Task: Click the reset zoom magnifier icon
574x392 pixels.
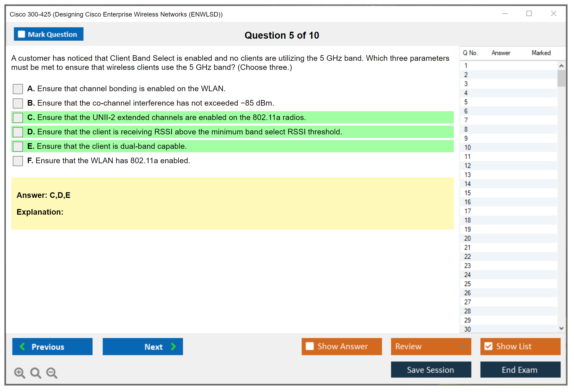Action: tap(36, 373)
